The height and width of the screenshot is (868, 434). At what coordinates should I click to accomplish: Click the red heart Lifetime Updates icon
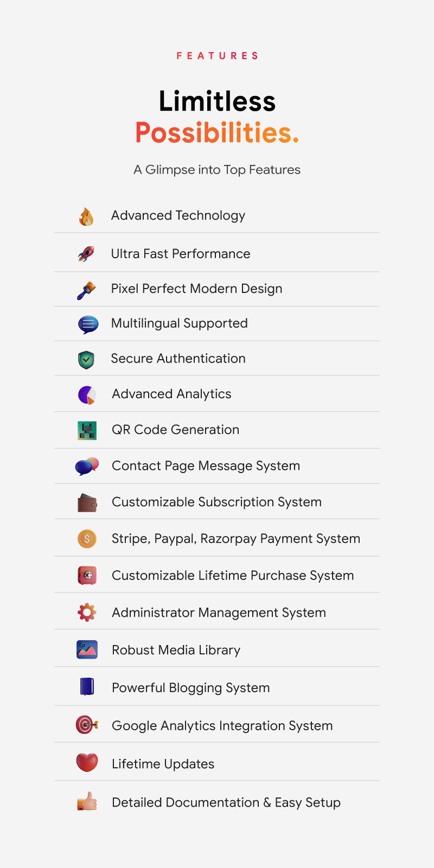point(87,762)
